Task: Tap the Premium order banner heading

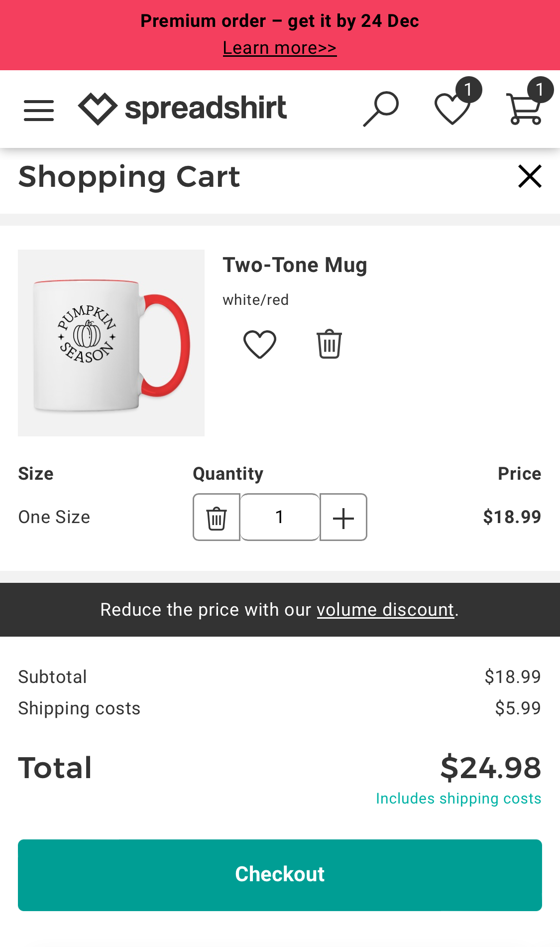Action: (280, 21)
